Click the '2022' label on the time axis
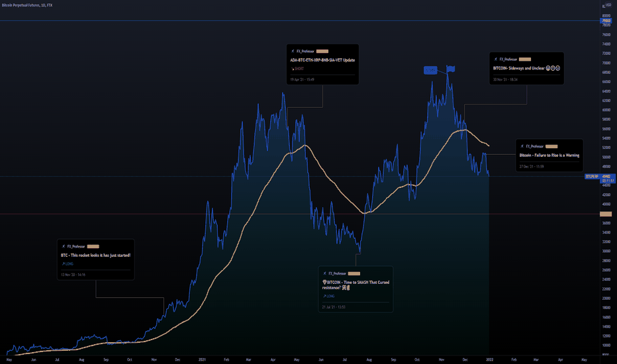617x364 pixels. click(489, 359)
